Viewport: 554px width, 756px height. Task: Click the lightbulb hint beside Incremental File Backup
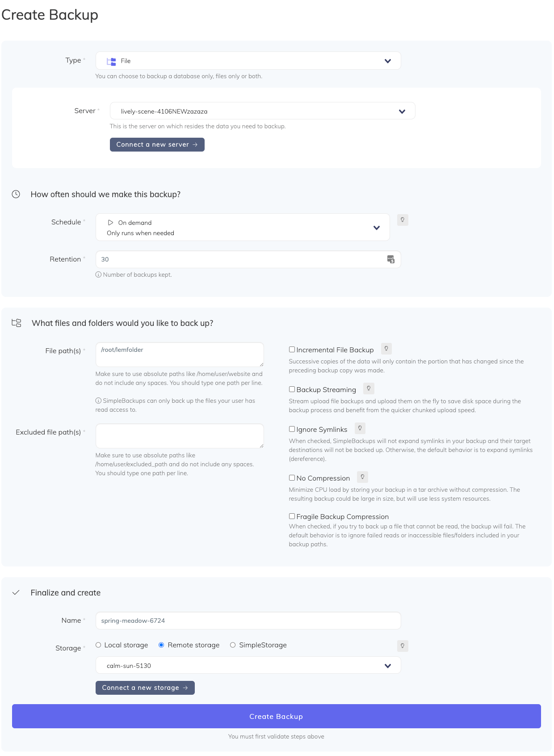click(x=386, y=349)
